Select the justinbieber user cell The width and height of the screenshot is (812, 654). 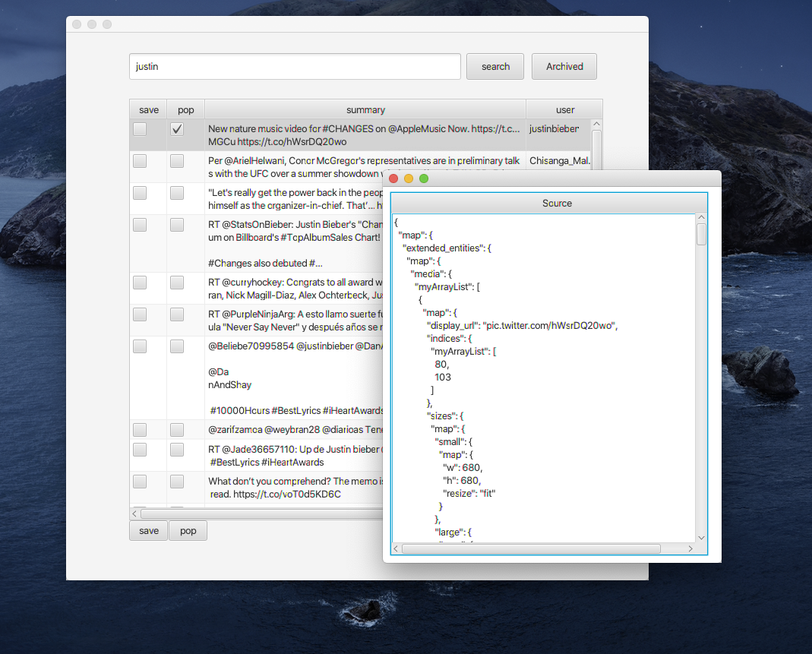558,135
